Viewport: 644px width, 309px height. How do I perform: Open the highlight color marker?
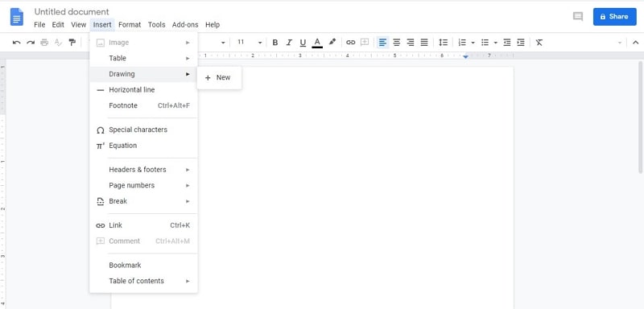pyautogui.click(x=332, y=43)
